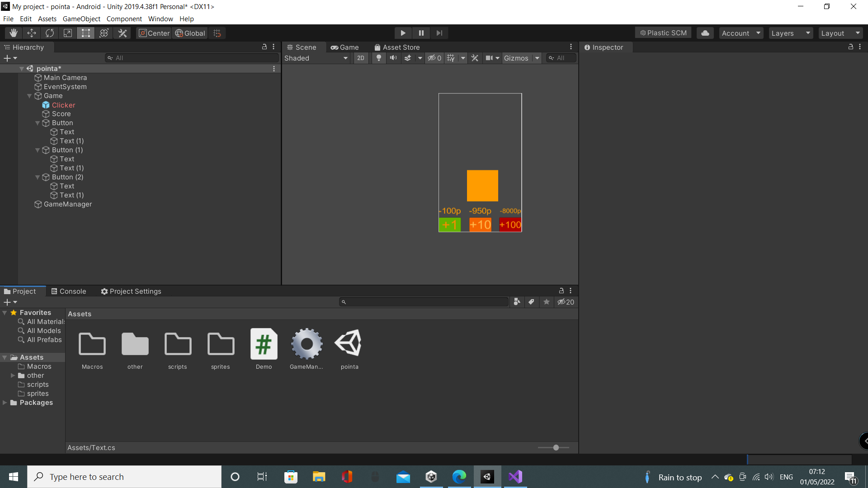Open the Layout dropdown
The height and width of the screenshot is (488, 868).
click(840, 33)
